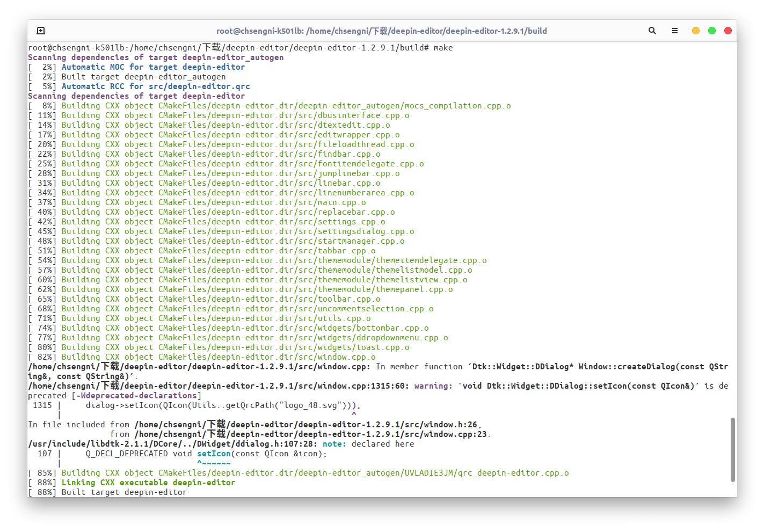Close the terminal with the red button
Screen dimensions: 764x532
(x=728, y=31)
